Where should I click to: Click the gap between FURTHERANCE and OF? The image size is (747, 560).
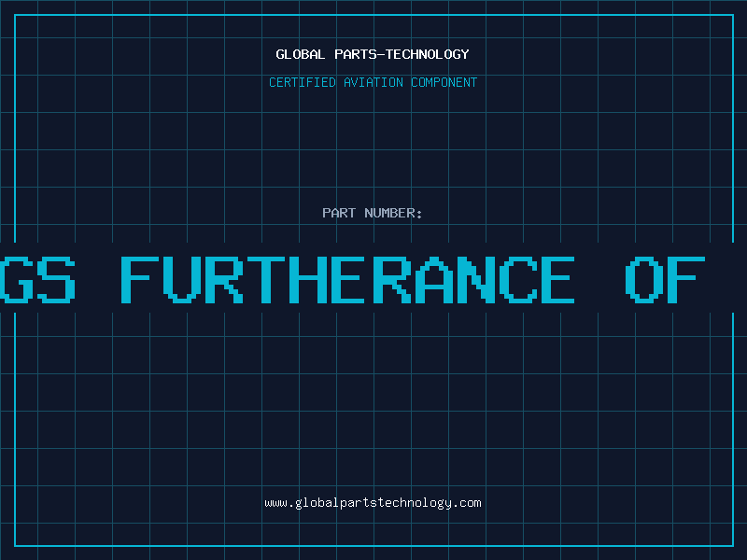(600, 279)
